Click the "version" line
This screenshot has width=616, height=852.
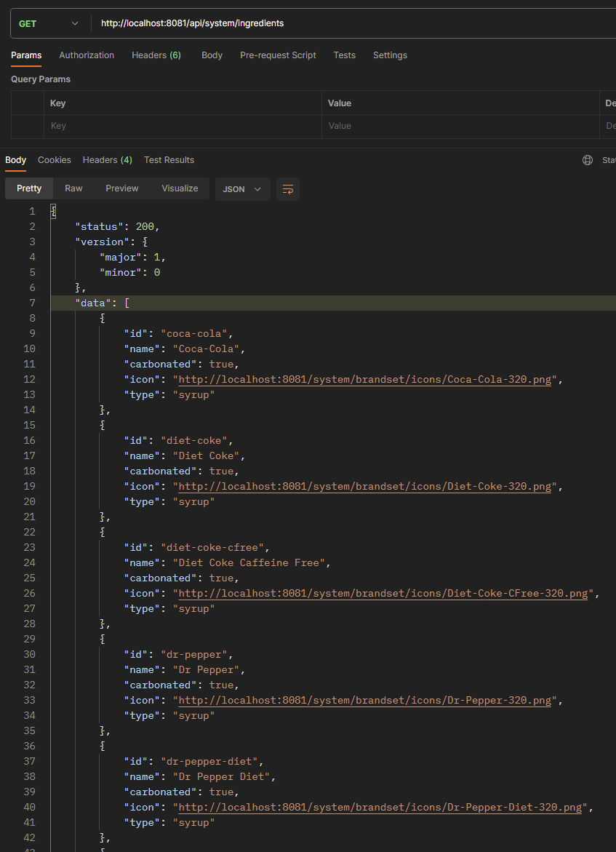coord(111,242)
